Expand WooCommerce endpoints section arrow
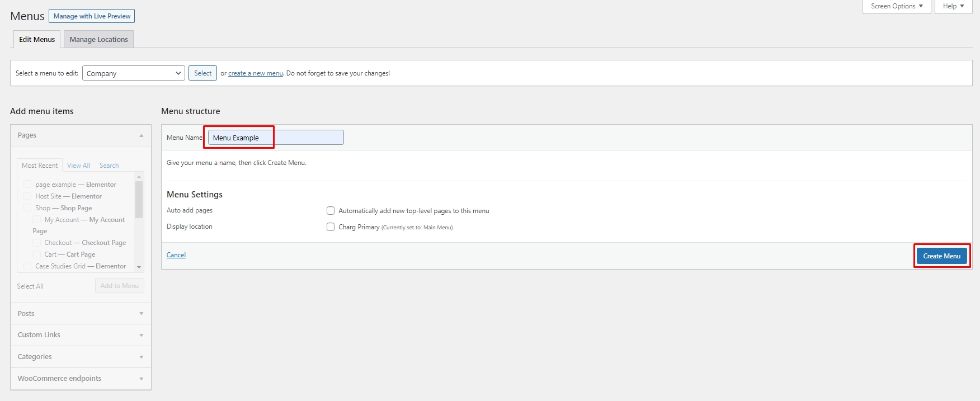980x401 pixels. [x=141, y=379]
